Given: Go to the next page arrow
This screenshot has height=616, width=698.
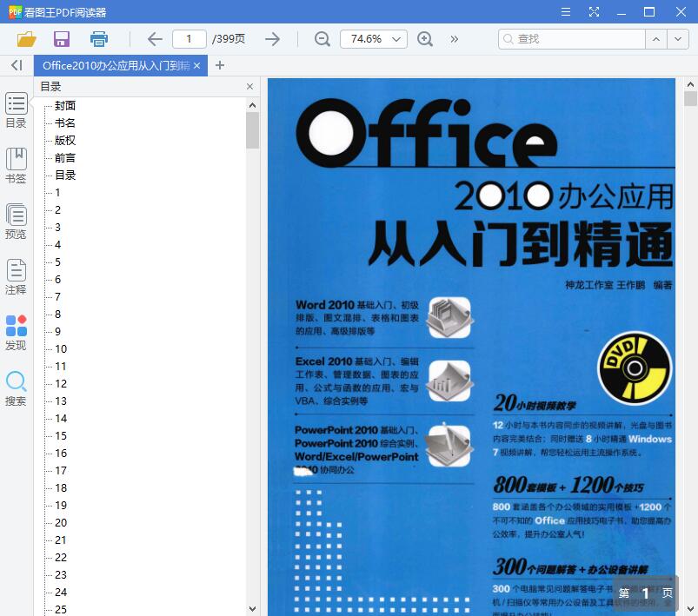Looking at the screenshot, I should pos(272,39).
